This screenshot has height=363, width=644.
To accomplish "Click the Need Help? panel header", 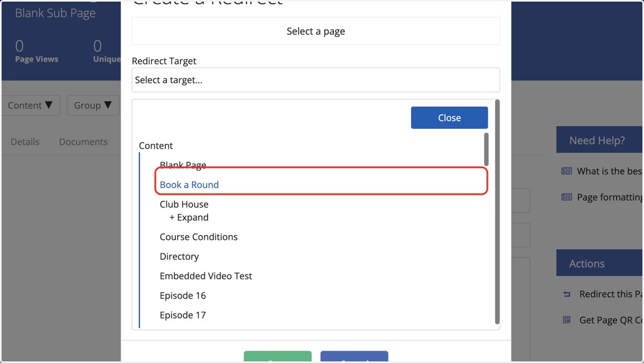I will click(600, 140).
